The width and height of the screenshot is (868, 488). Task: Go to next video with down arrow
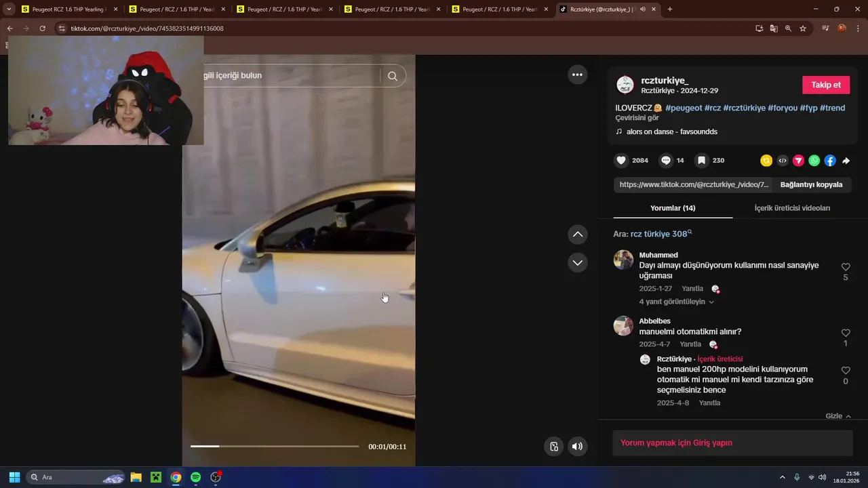coord(577,262)
